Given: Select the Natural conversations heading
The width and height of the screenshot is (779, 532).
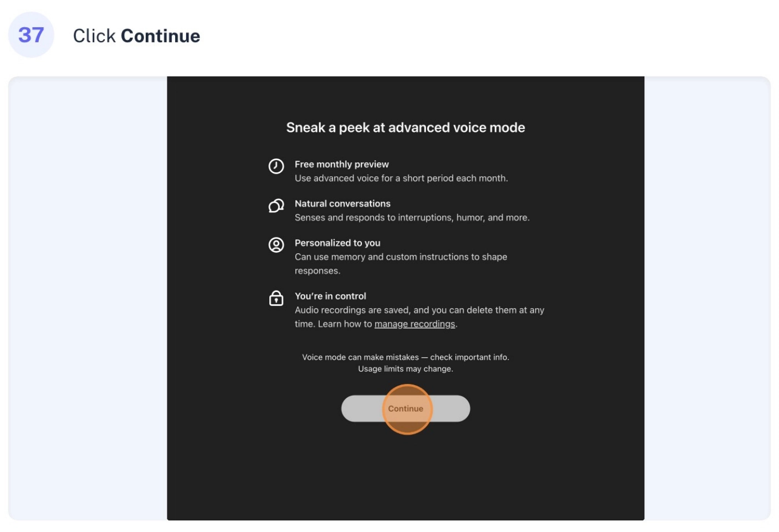Looking at the screenshot, I should click(342, 203).
